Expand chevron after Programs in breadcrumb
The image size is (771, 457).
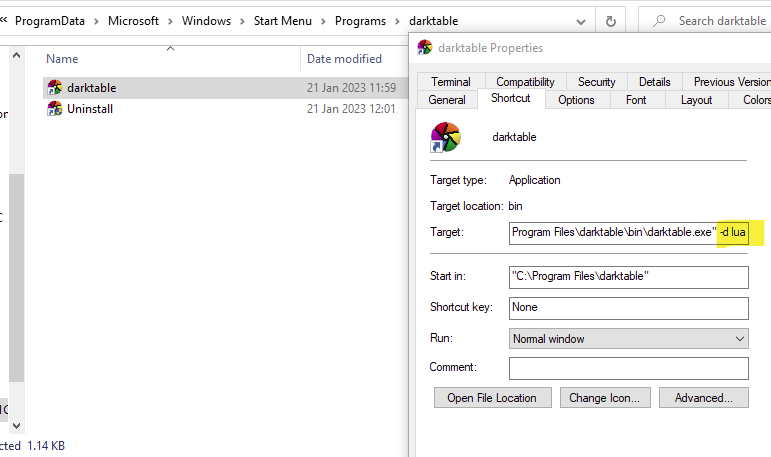pyautogui.click(x=397, y=22)
